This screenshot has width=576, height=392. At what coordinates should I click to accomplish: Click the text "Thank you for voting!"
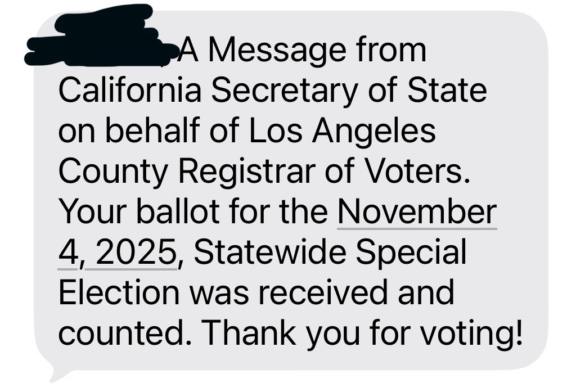coord(363,334)
